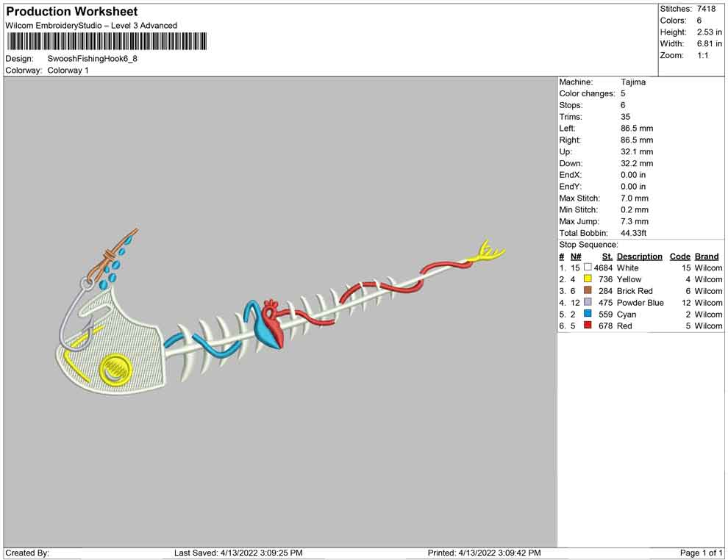The width and height of the screenshot is (728, 560).
Task: Click the 'Powder Blue' description in stop sequence
Action: pyautogui.click(x=640, y=303)
